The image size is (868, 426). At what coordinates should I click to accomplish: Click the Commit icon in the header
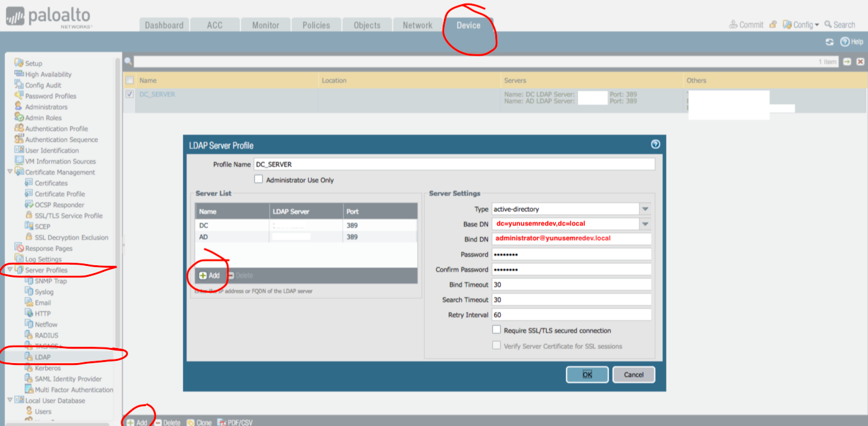point(733,25)
